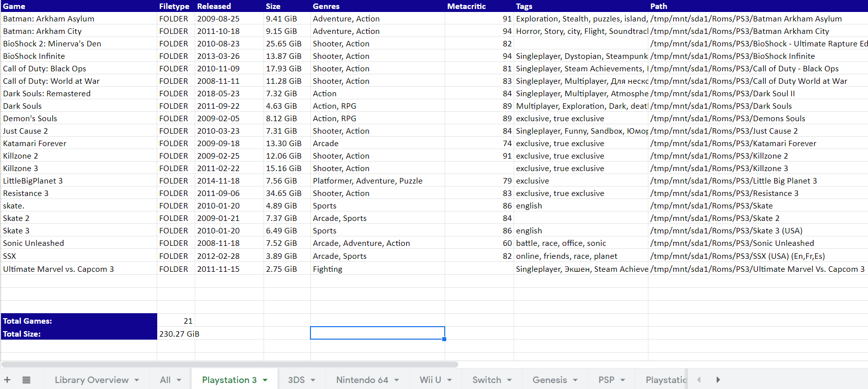This screenshot has width=868, height=389.
Task: Select Call of Duty: World at War cell
Action: [79, 81]
